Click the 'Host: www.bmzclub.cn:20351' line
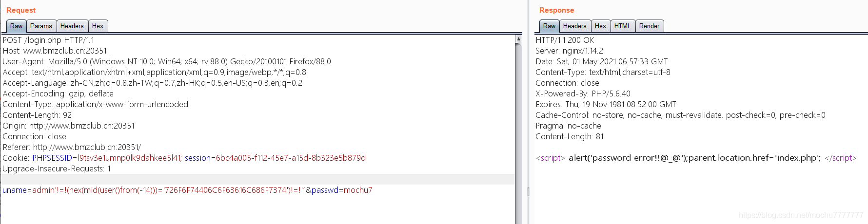The image size is (868, 224). tap(55, 51)
